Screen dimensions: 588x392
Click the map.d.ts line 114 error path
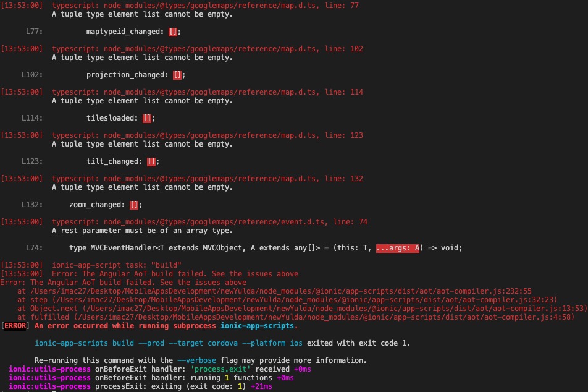(x=208, y=92)
